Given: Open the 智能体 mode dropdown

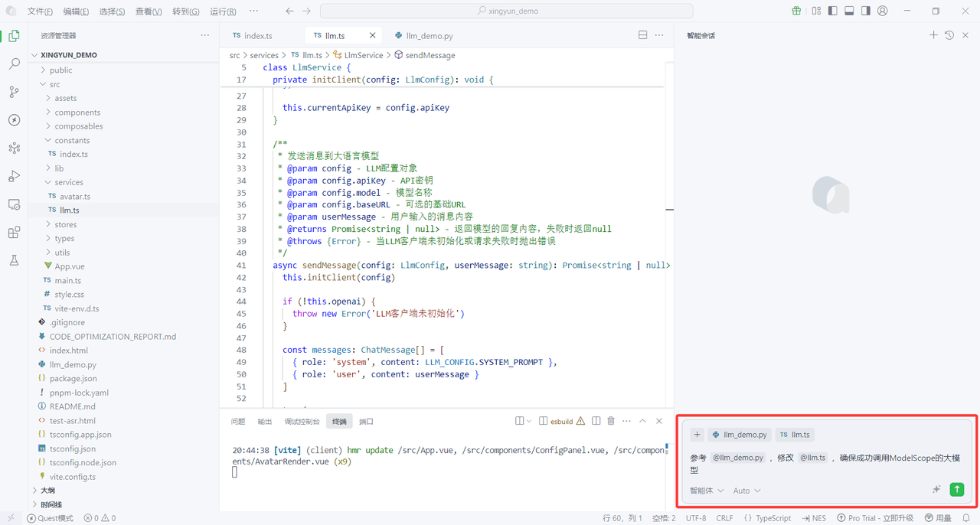Looking at the screenshot, I should coord(707,491).
